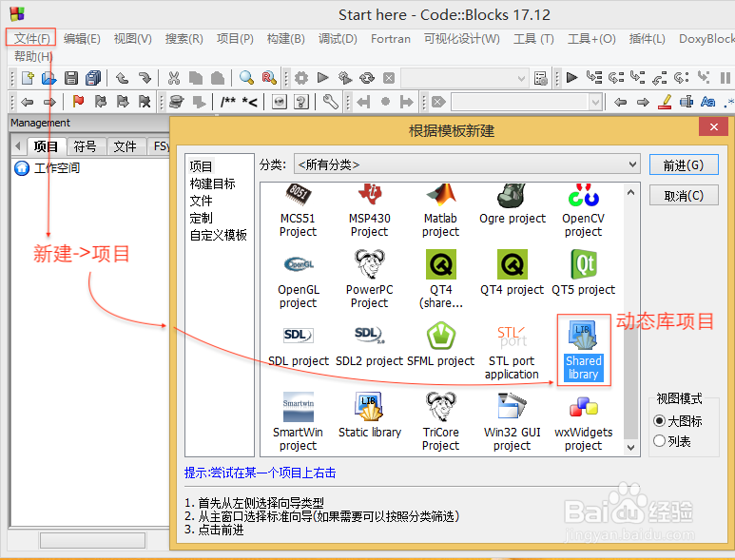Click template list scrollbar down arrow
735x560 pixels.
(x=631, y=448)
